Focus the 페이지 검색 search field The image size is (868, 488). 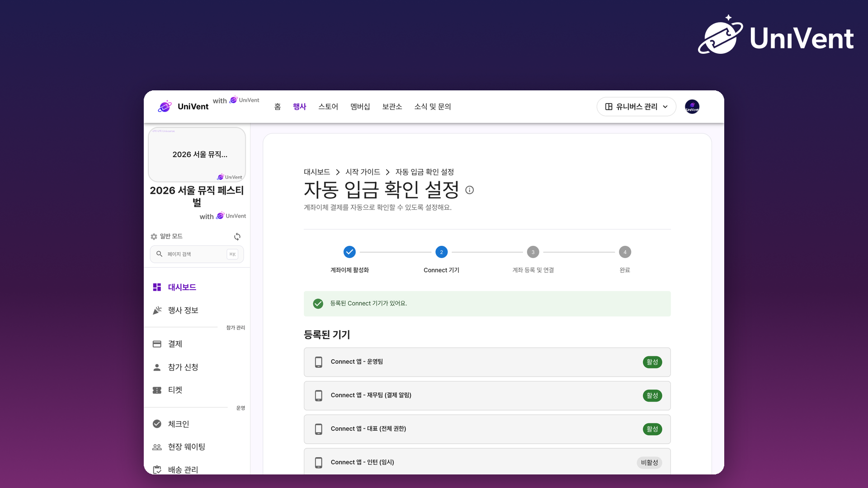point(197,254)
